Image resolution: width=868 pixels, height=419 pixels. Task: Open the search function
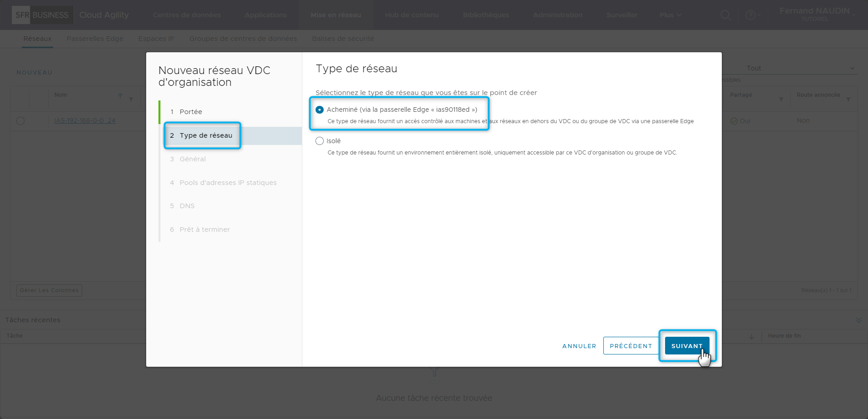click(725, 15)
